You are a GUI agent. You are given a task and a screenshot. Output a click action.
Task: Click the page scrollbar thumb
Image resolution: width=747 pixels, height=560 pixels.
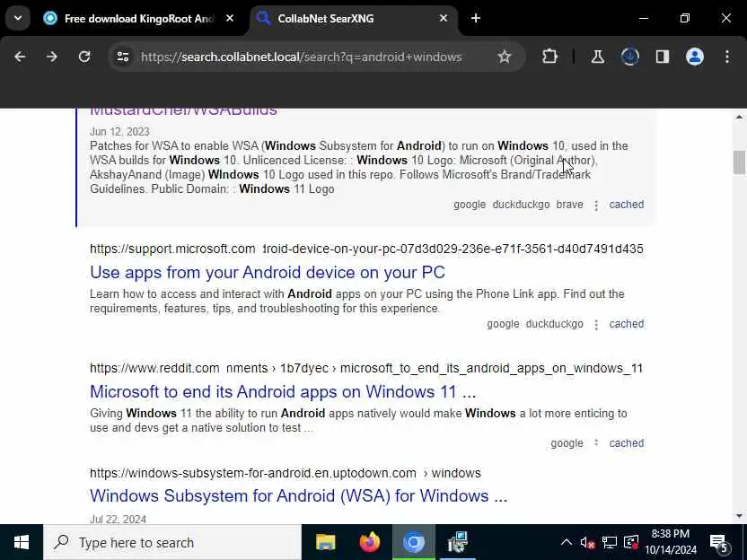739,162
